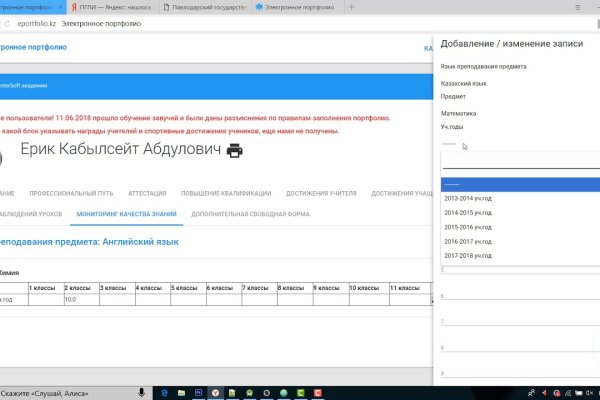The image size is (600, 400).
Task: Click the 2 классы cell containing 10,0
Action: (80, 299)
